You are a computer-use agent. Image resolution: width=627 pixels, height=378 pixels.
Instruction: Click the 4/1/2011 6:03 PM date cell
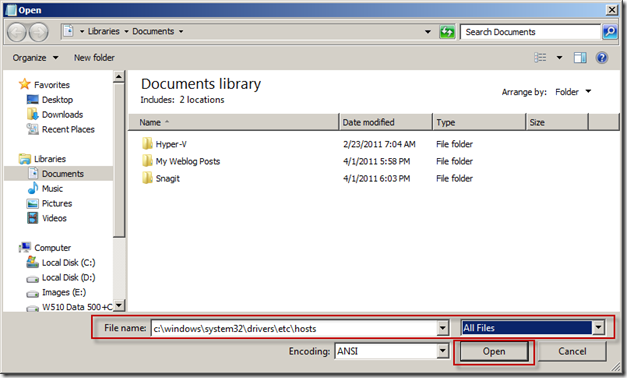pyautogui.click(x=376, y=178)
